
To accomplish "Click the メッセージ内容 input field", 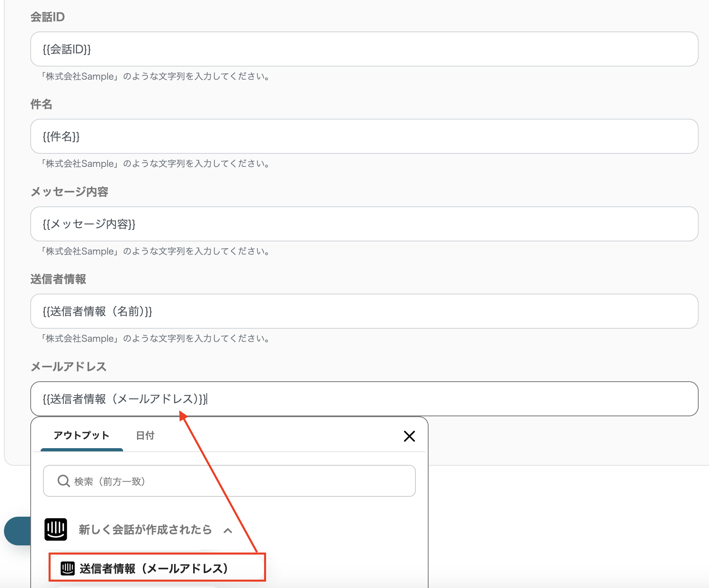I will [364, 224].
